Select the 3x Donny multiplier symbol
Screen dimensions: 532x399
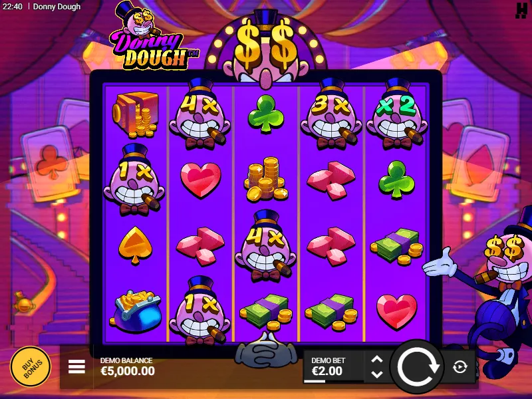pyautogui.click(x=331, y=114)
